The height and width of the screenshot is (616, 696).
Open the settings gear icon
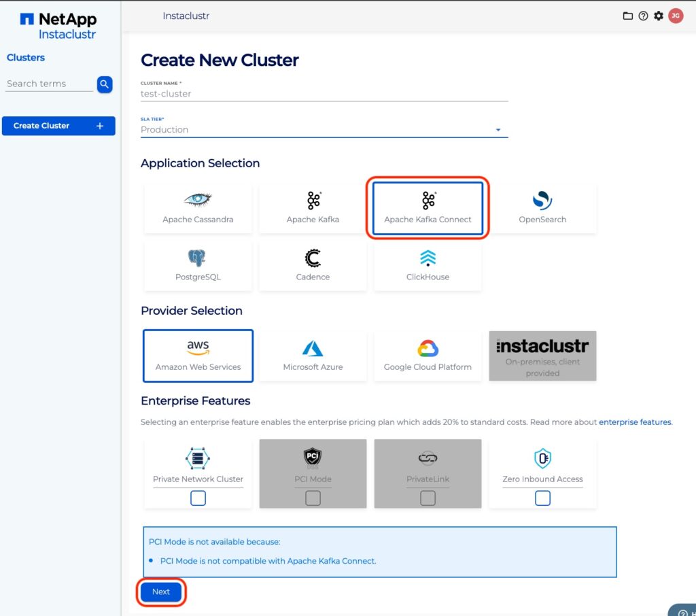pos(659,16)
